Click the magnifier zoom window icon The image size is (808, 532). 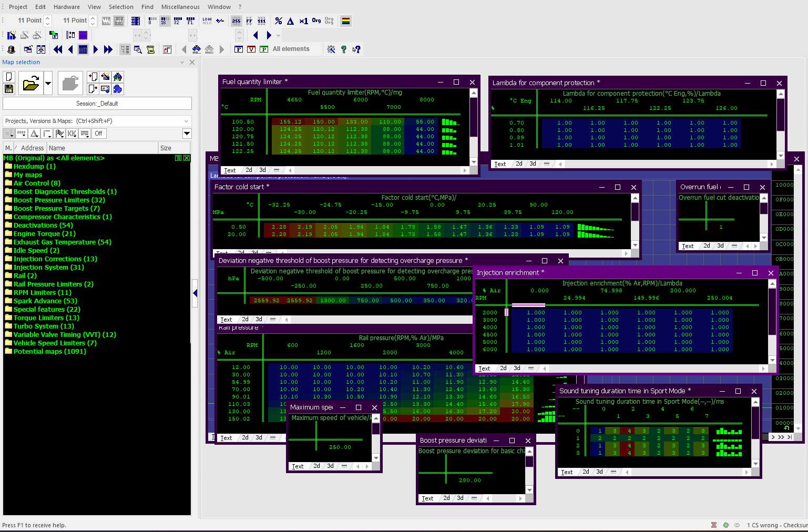tap(138, 49)
